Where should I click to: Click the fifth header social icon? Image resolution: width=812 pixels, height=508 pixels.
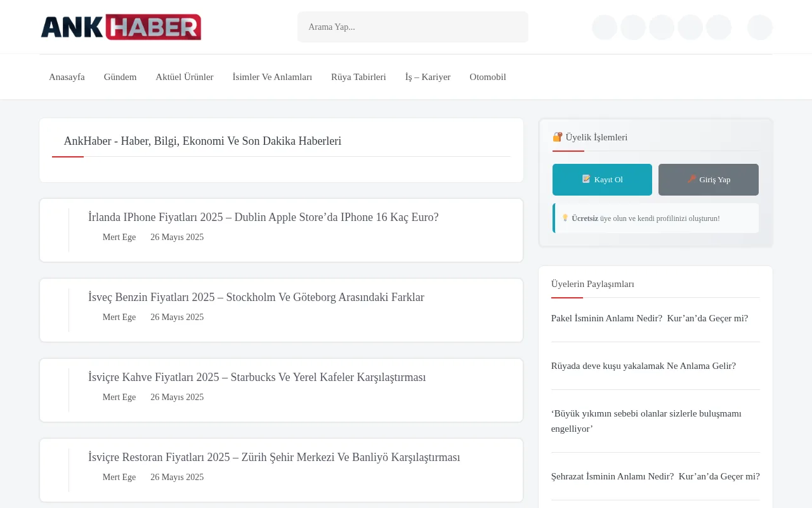[x=719, y=27]
